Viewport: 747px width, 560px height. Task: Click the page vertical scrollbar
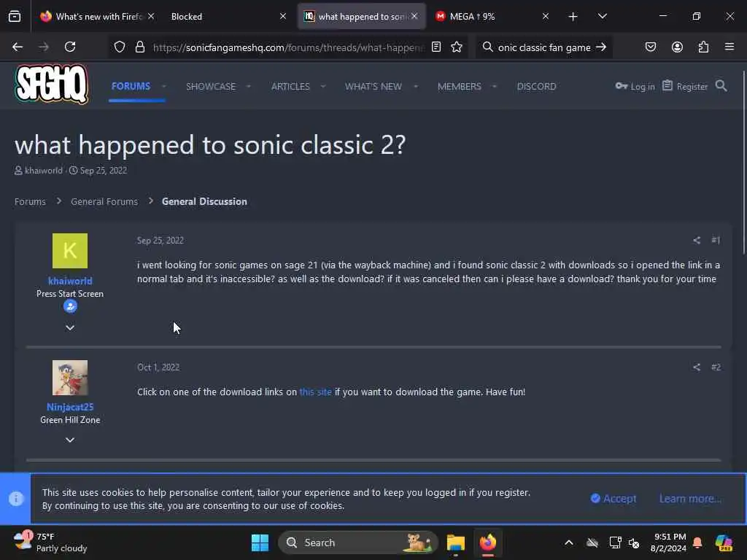(x=743, y=162)
